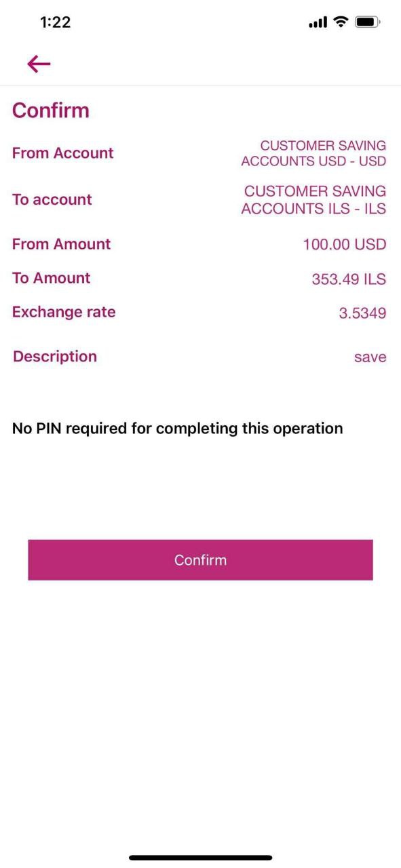Tap the From Account label
The height and width of the screenshot is (868, 401).
63,153
